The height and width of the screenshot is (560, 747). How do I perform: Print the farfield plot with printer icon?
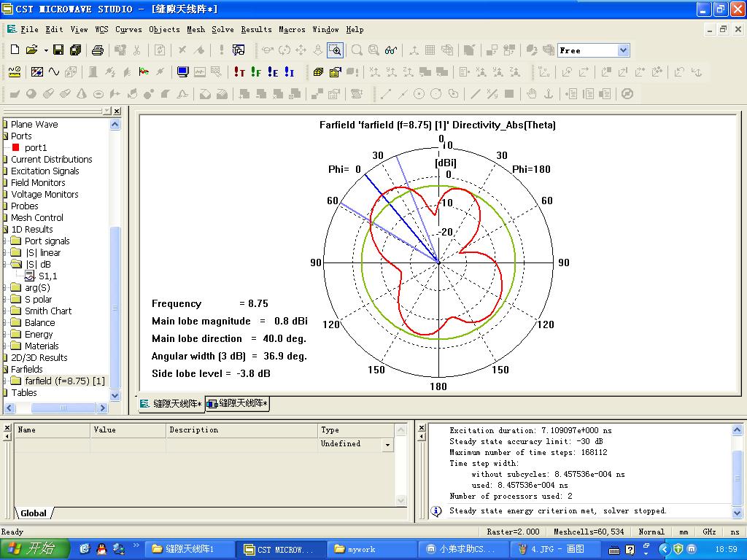click(x=98, y=50)
